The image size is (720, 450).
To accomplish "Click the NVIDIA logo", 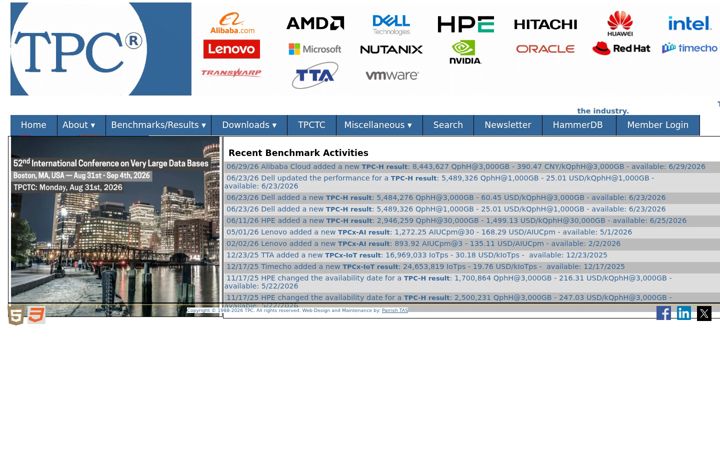I will 465,52.
